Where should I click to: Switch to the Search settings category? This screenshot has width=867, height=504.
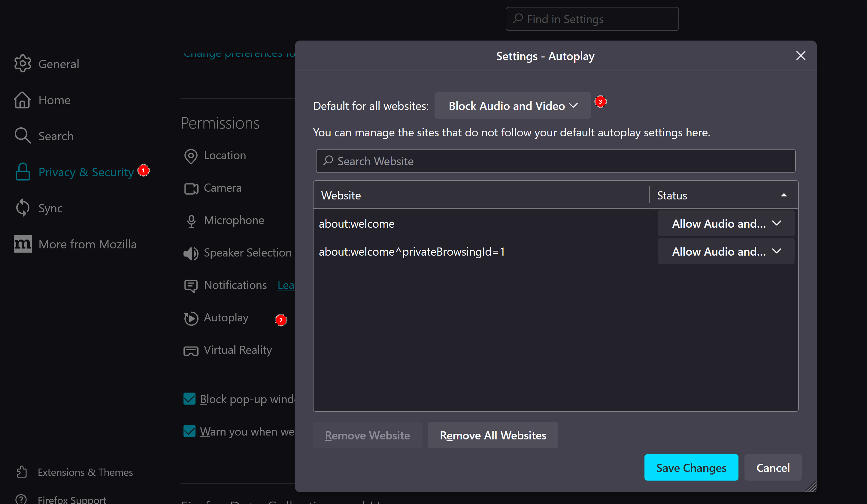pos(56,136)
